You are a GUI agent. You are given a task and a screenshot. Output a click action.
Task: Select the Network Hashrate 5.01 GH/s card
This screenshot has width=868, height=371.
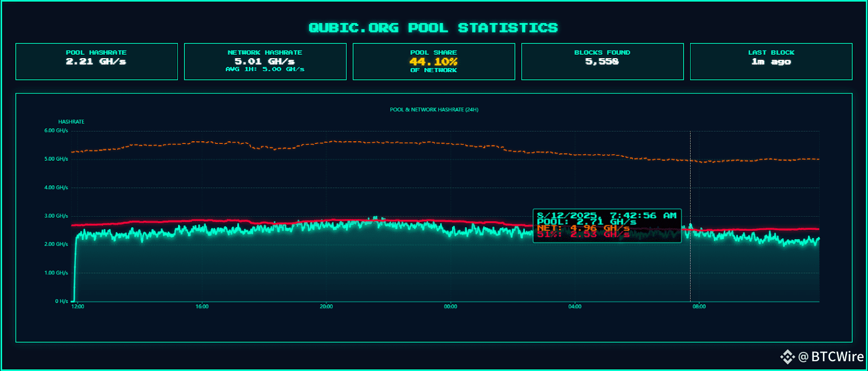pyautogui.click(x=265, y=61)
